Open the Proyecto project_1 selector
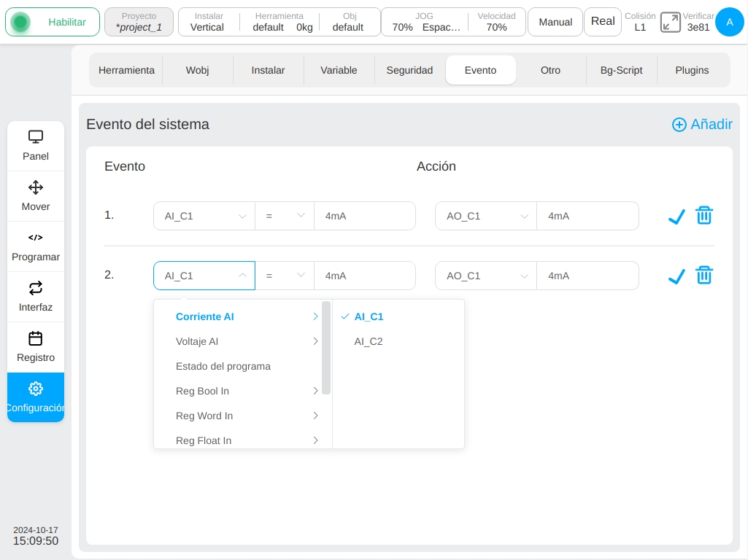This screenshot has width=748, height=560. pyautogui.click(x=139, y=22)
